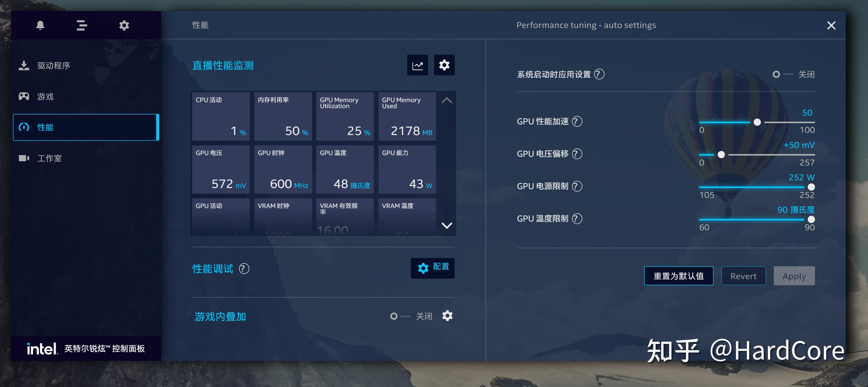
Task: Click the GPU 温度限制 slider handle
Action: [x=811, y=219]
